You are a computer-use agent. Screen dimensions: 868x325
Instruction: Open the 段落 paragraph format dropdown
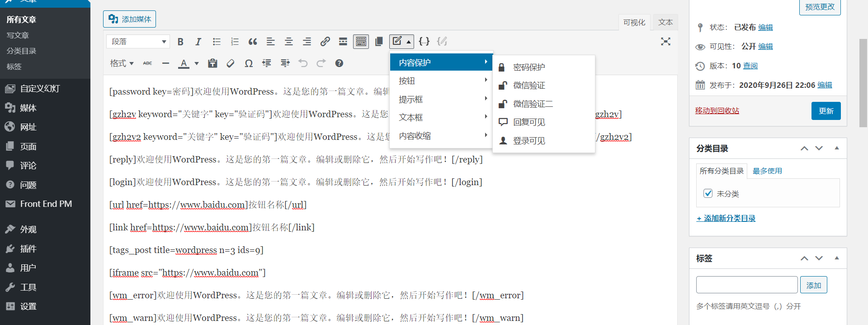pyautogui.click(x=138, y=42)
